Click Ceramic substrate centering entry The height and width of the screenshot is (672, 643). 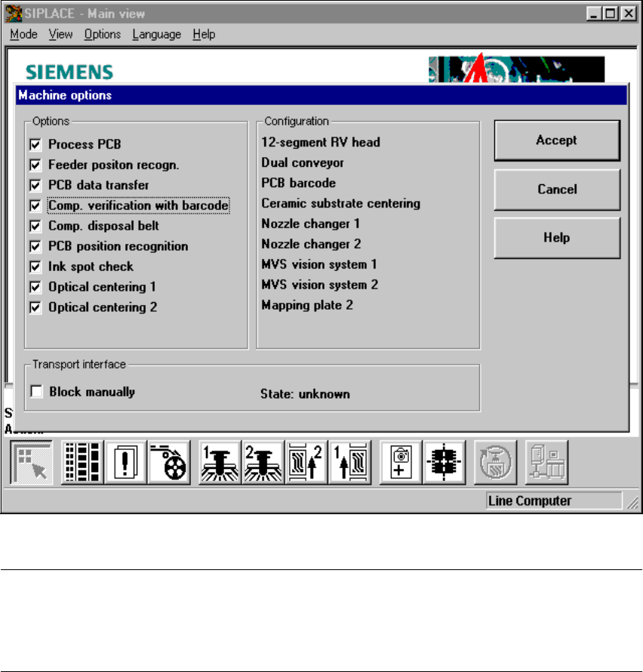(340, 204)
